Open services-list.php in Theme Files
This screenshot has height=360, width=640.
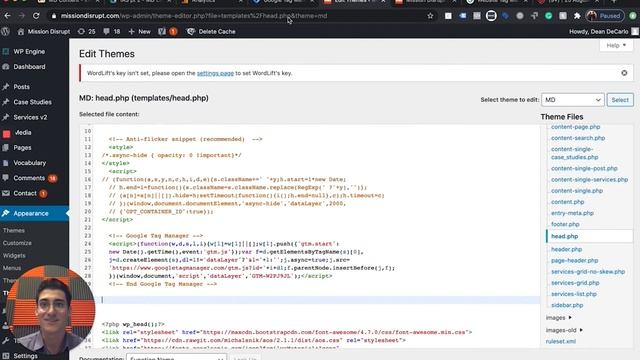[x=573, y=294]
